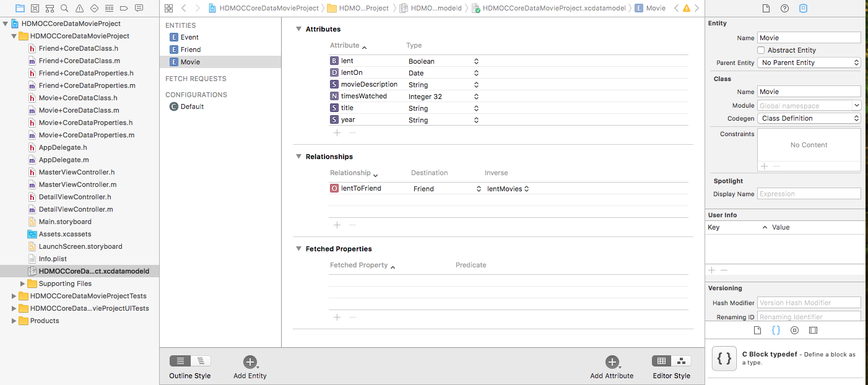Collapse the Relationships section triangle
The image size is (868, 385).
298,157
